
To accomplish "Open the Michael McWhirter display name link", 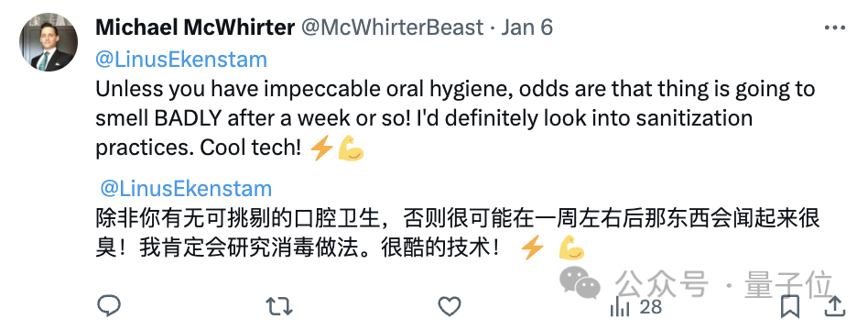I will point(195,27).
